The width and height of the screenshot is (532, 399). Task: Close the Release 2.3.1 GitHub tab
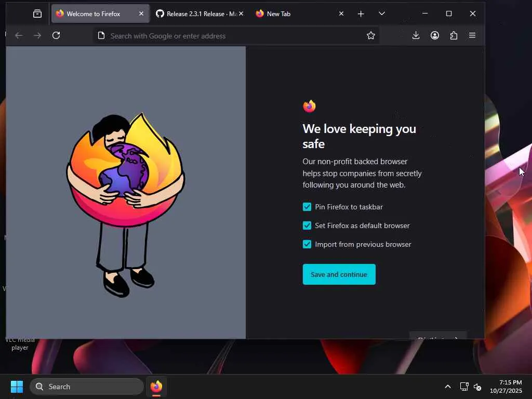click(241, 14)
